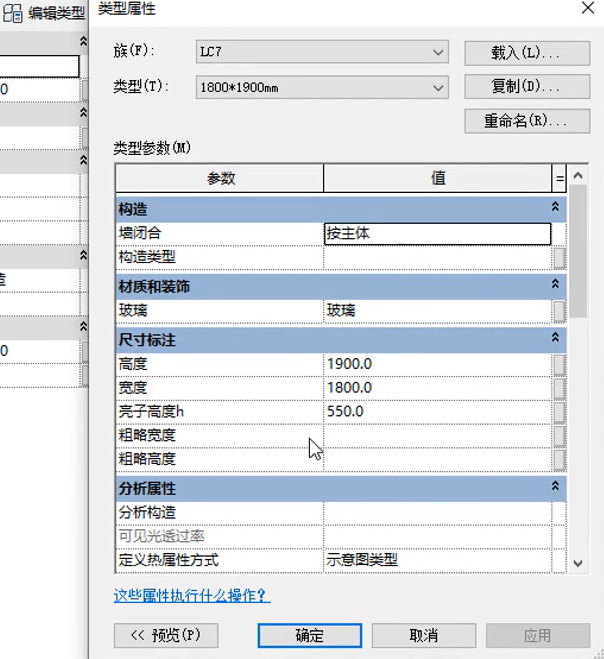Open the 这些属性执行什么操作? help link
The width and height of the screenshot is (604, 659).
[x=192, y=595]
